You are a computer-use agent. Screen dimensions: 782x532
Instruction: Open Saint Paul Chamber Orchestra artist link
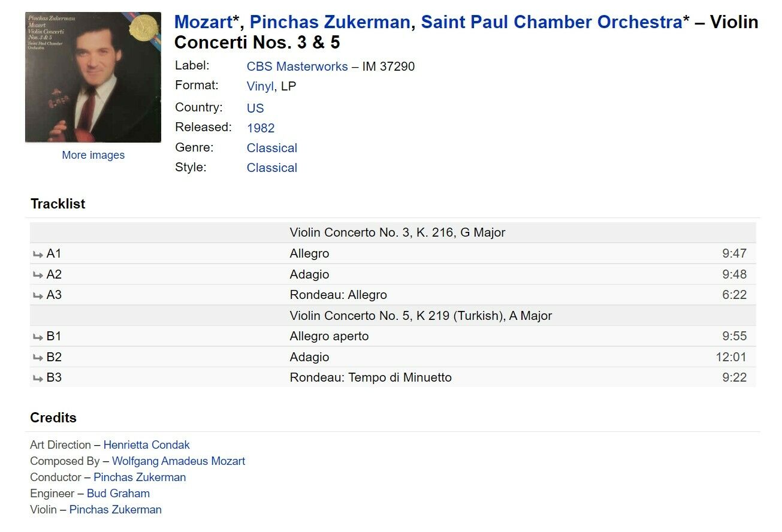(x=551, y=22)
